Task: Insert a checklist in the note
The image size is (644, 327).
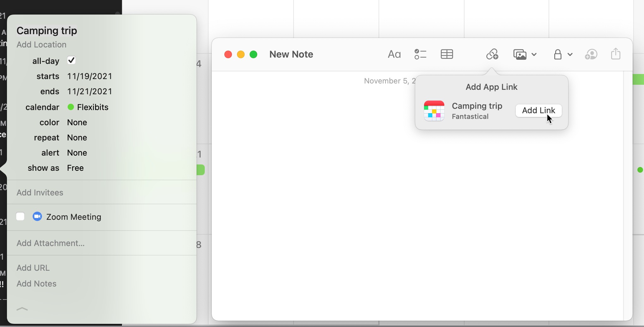Action: [x=420, y=54]
